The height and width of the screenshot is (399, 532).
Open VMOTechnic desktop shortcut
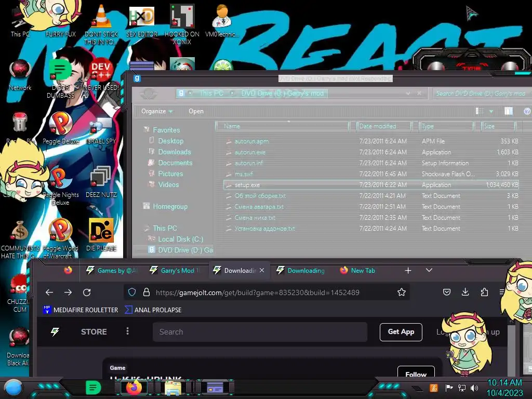pyautogui.click(x=222, y=20)
